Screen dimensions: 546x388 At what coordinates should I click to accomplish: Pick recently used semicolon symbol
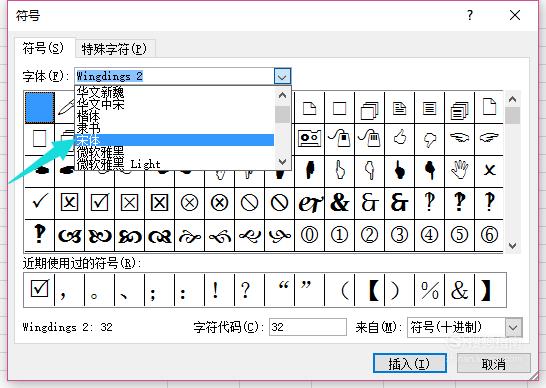(x=159, y=290)
